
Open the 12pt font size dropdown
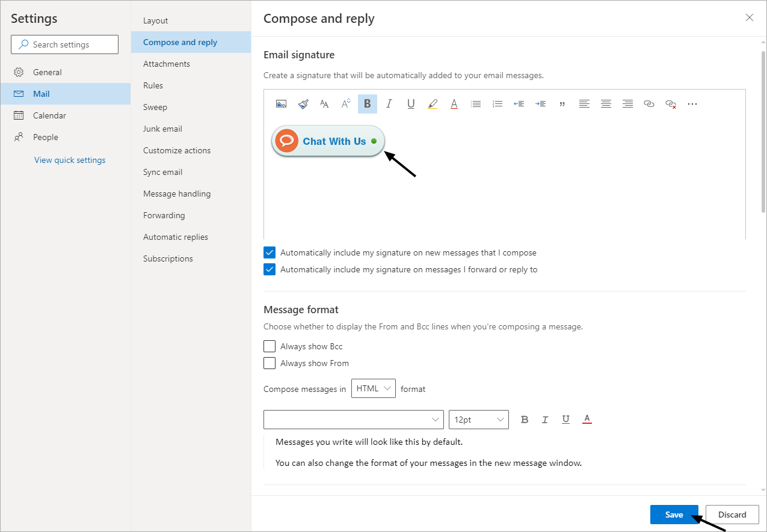click(478, 420)
